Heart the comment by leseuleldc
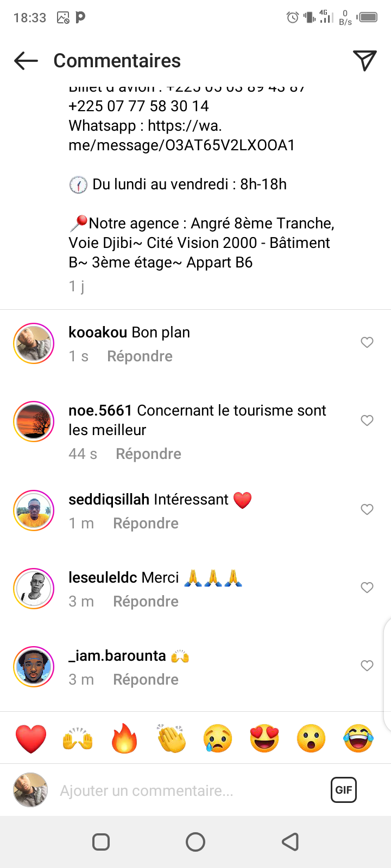Viewport: 391px width, 868px height. (x=367, y=588)
